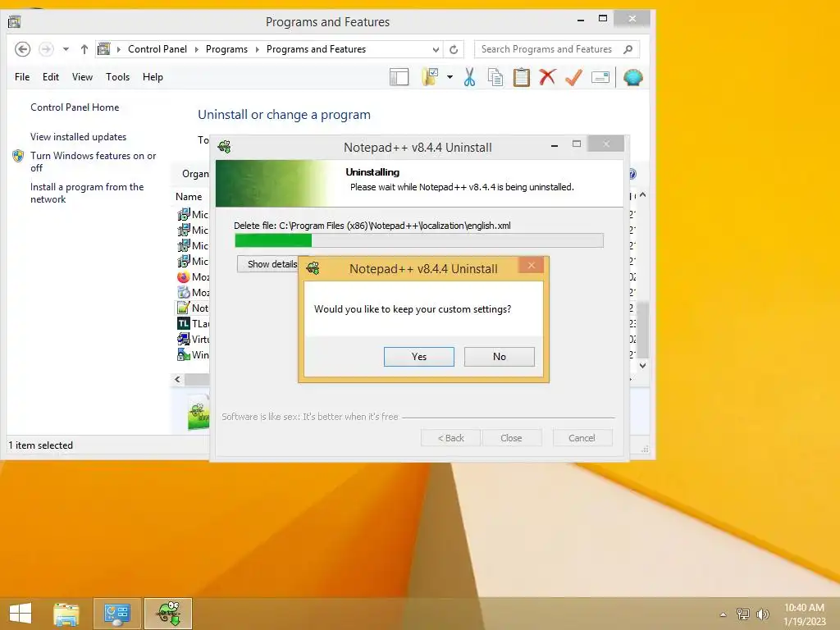Screen dimensions: 840x630
Task: Click Turn Windows features on or off
Action: tap(94, 162)
